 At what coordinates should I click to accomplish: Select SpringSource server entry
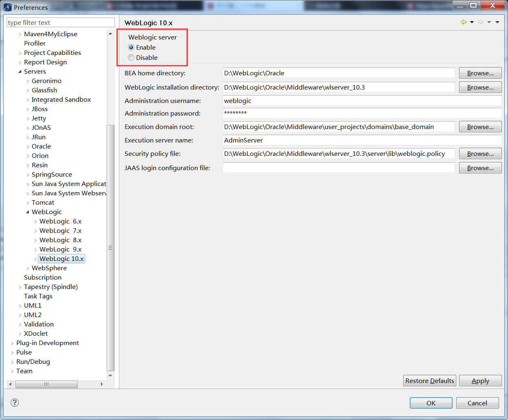point(52,175)
